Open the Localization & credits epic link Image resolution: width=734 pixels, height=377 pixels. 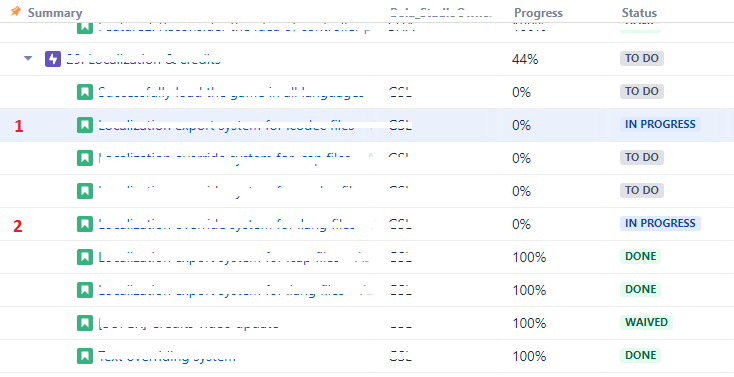click(143, 59)
